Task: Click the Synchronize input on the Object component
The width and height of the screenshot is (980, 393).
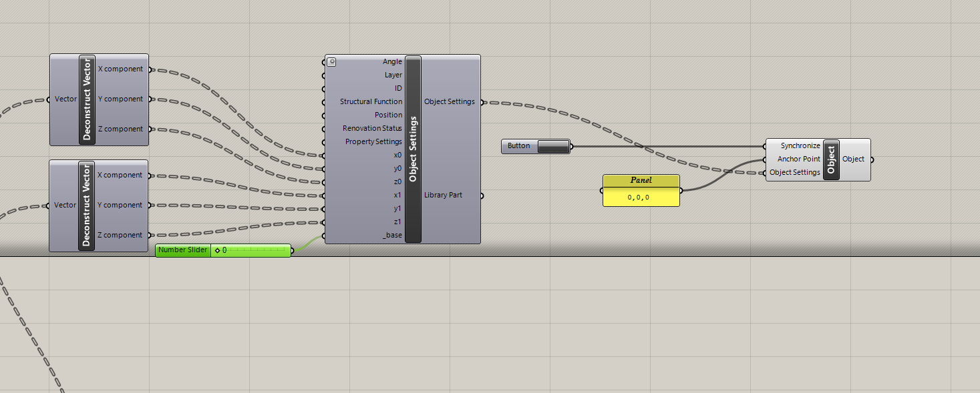Action: click(x=800, y=146)
